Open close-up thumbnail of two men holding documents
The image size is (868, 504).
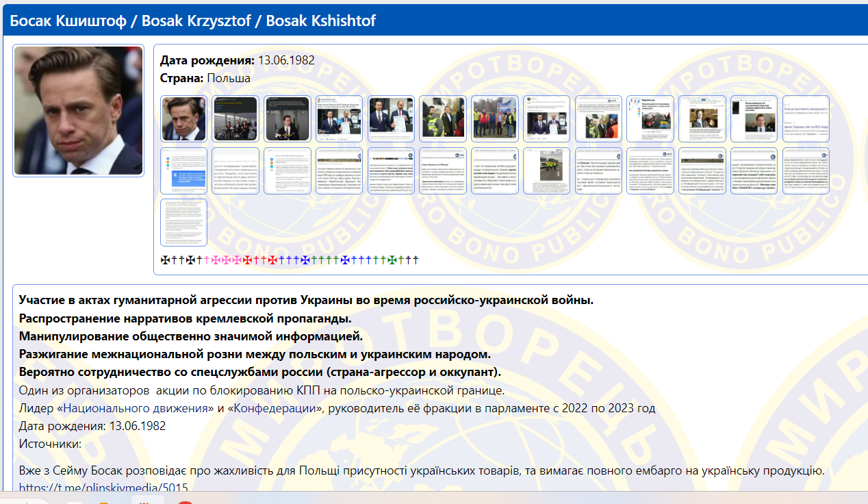[392, 118]
